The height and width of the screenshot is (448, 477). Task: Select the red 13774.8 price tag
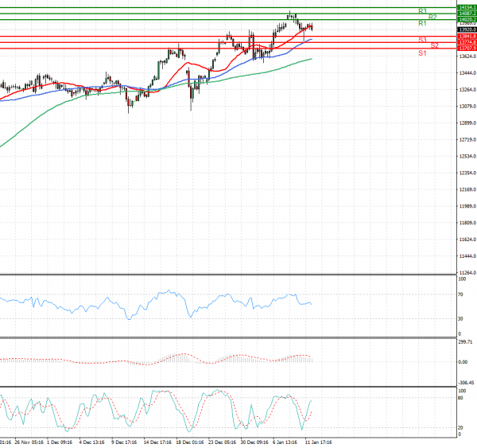click(467, 42)
